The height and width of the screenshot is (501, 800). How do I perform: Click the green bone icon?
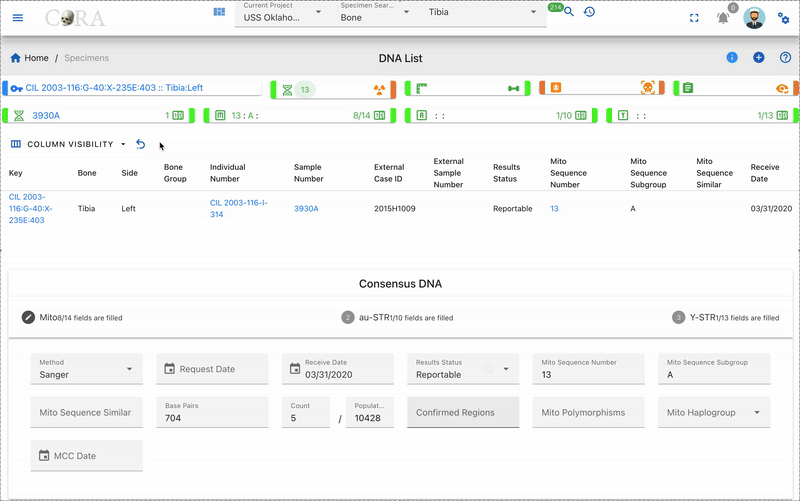(x=513, y=88)
